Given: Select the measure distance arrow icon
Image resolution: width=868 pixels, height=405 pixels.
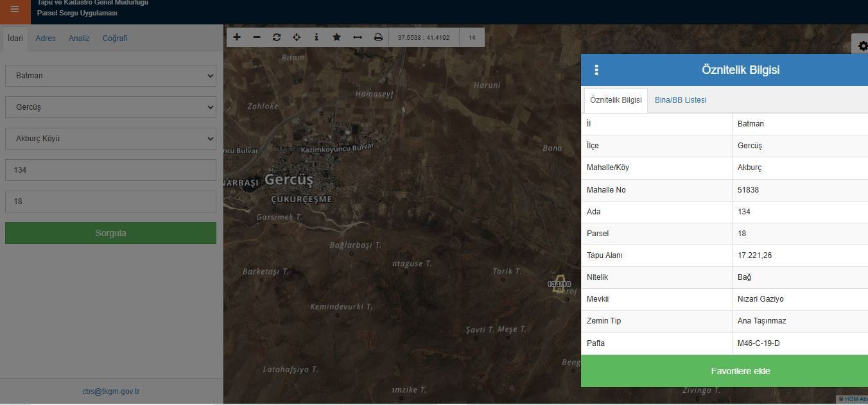Looking at the screenshot, I should 358,37.
